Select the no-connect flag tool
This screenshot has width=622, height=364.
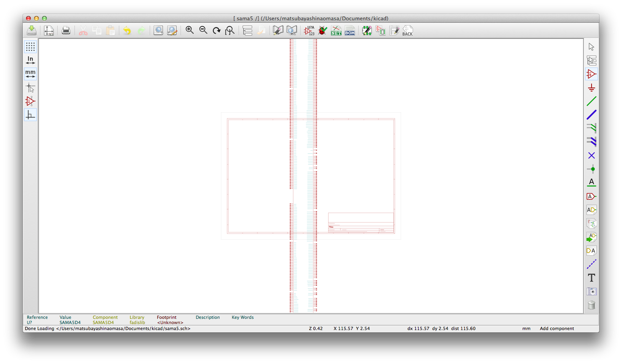coord(591,155)
